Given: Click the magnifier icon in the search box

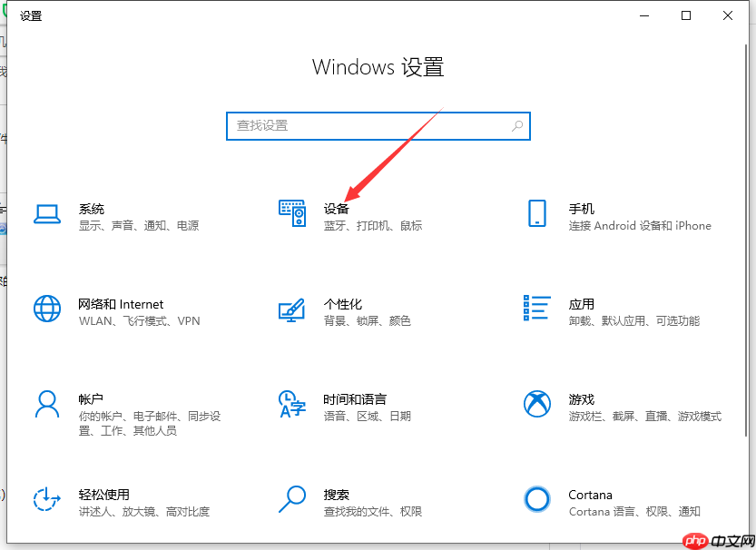Looking at the screenshot, I should click(515, 125).
